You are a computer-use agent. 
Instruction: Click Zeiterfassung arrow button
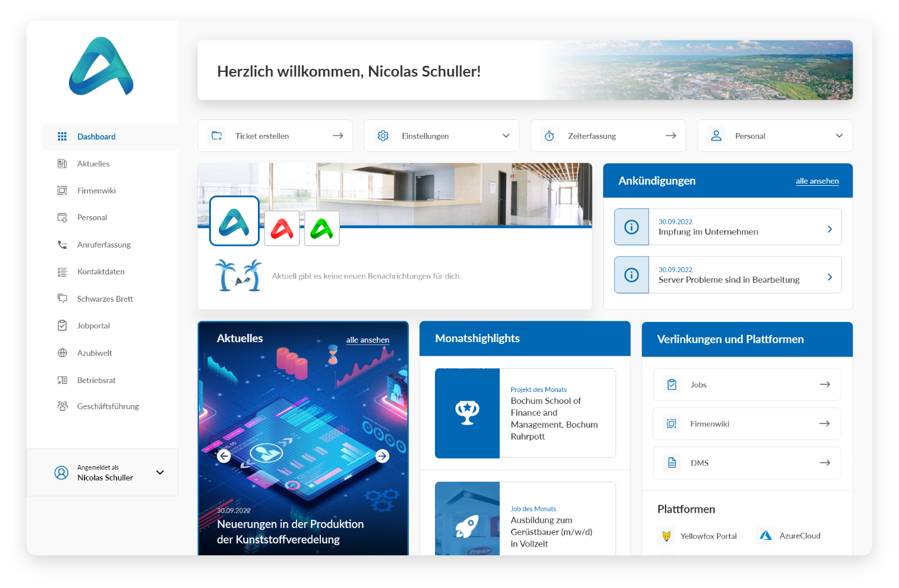pos(671,136)
